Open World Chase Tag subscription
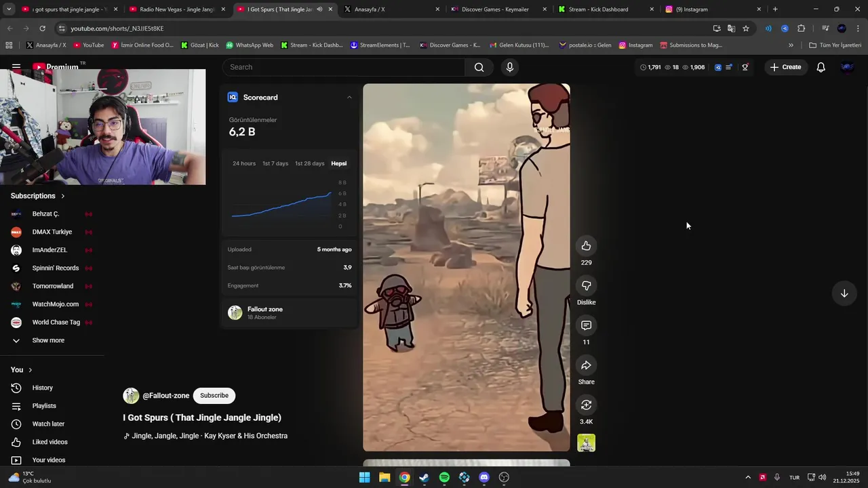The height and width of the screenshot is (488, 868). (52, 323)
